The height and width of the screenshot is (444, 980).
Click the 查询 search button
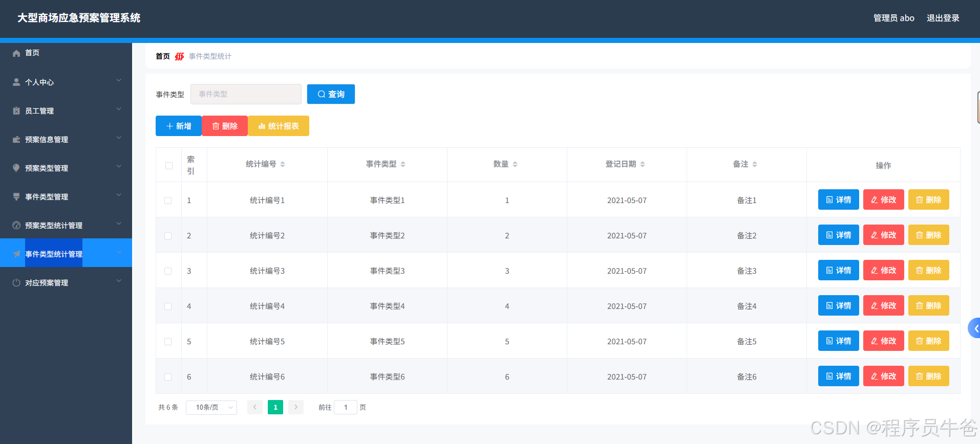[x=331, y=94]
